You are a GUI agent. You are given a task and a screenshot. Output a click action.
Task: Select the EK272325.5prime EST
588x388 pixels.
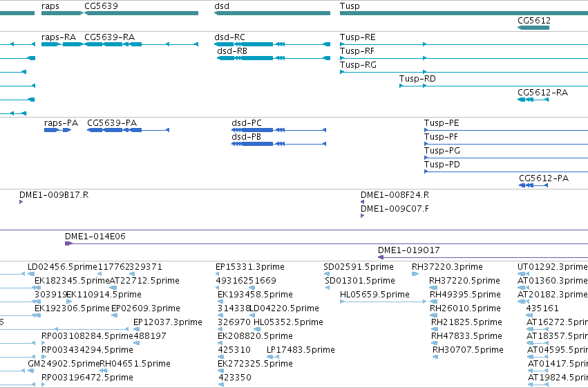coord(220,371)
